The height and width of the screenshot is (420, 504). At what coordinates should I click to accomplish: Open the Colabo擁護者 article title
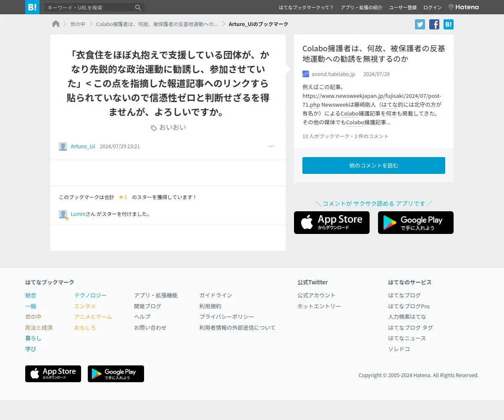click(373, 54)
